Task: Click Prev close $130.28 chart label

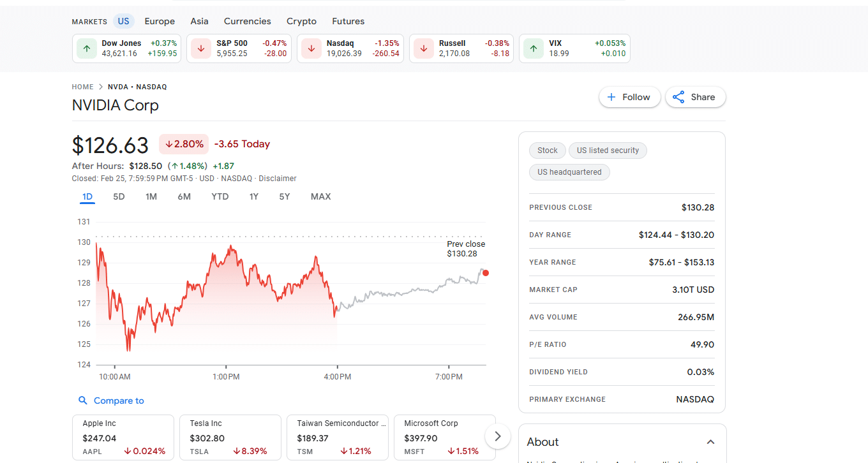Action: coord(466,249)
